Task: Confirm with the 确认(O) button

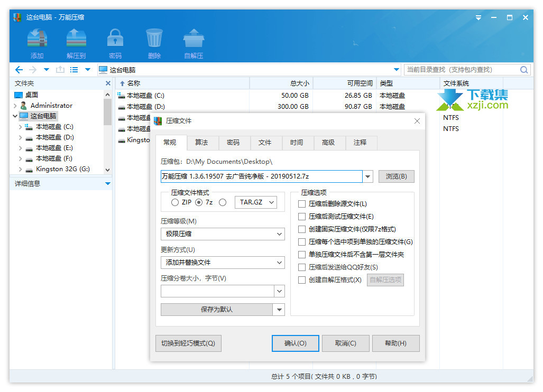Action: 296,343
